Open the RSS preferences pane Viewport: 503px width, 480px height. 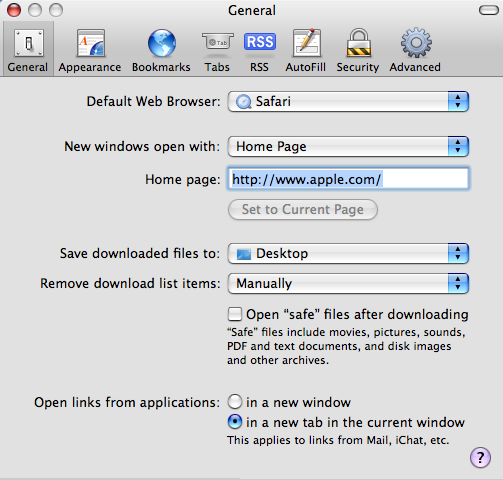260,51
